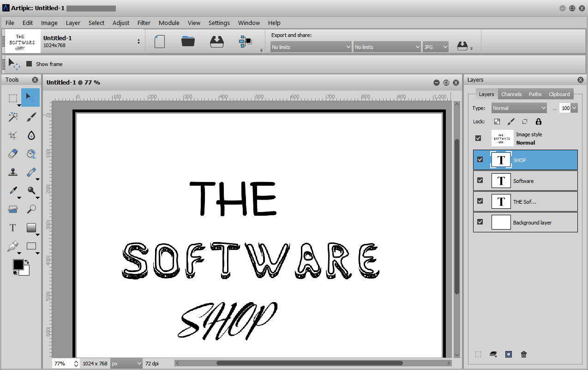The image size is (588, 370).
Task: Hide the Software text layer
Action: 480,181
